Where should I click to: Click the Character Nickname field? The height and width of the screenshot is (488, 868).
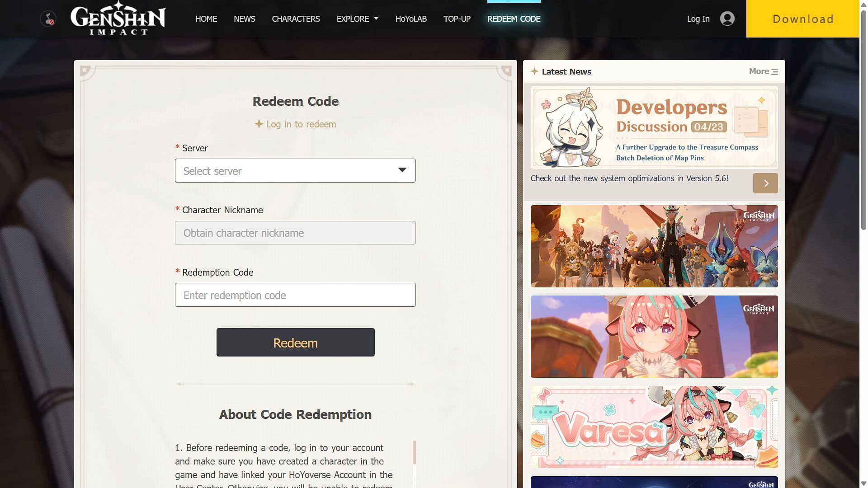(295, 233)
